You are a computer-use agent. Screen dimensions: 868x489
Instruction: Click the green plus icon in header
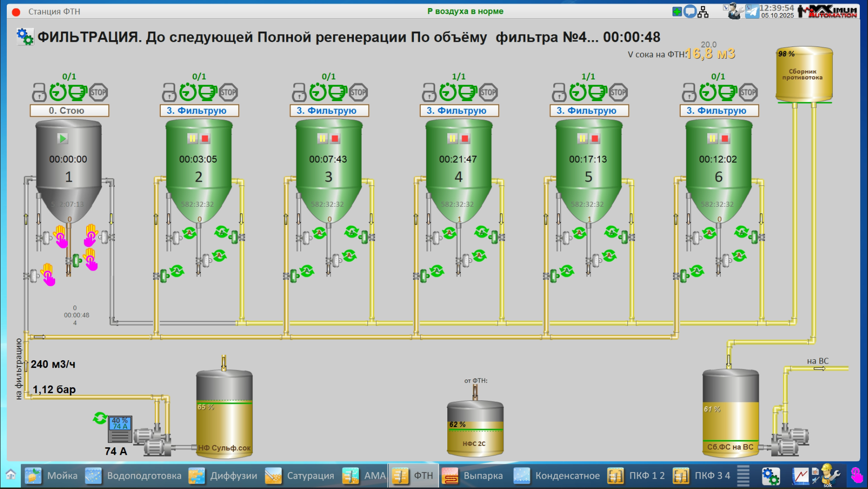pos(677,12)
